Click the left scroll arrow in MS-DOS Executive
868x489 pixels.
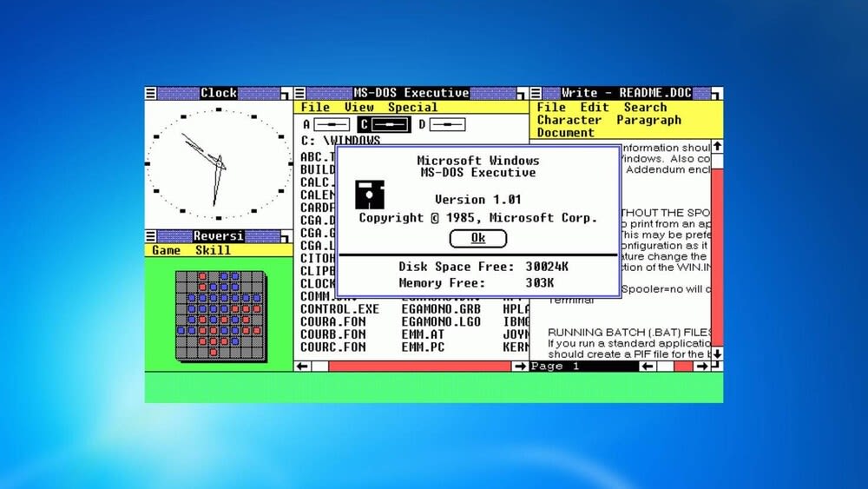coord(302,366)
